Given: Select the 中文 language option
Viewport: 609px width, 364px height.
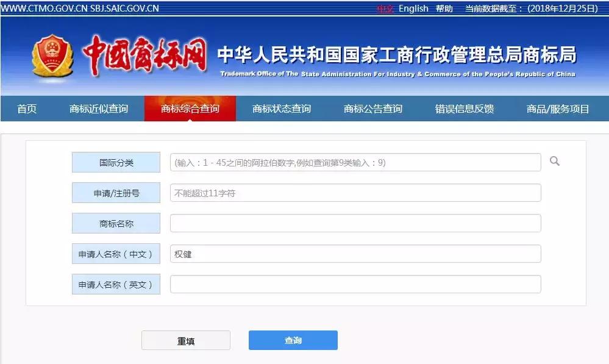Looking at the screenshot, I should (x=385, y=9).
